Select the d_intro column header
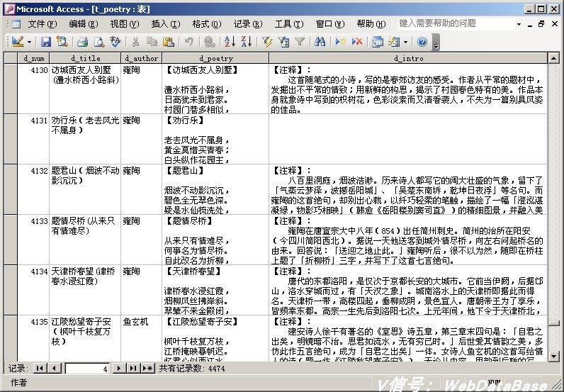This screenshot has width=564, height=392. [x=408, y=58]
